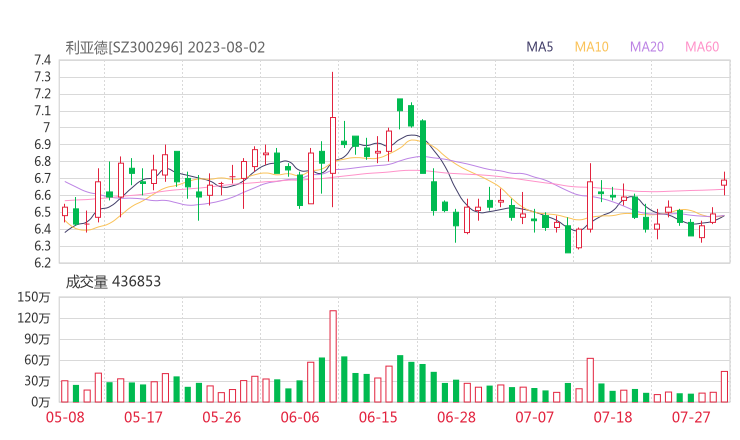Click the 07-07 date axis label
The image size is (740, 440).
pos(534,417)
